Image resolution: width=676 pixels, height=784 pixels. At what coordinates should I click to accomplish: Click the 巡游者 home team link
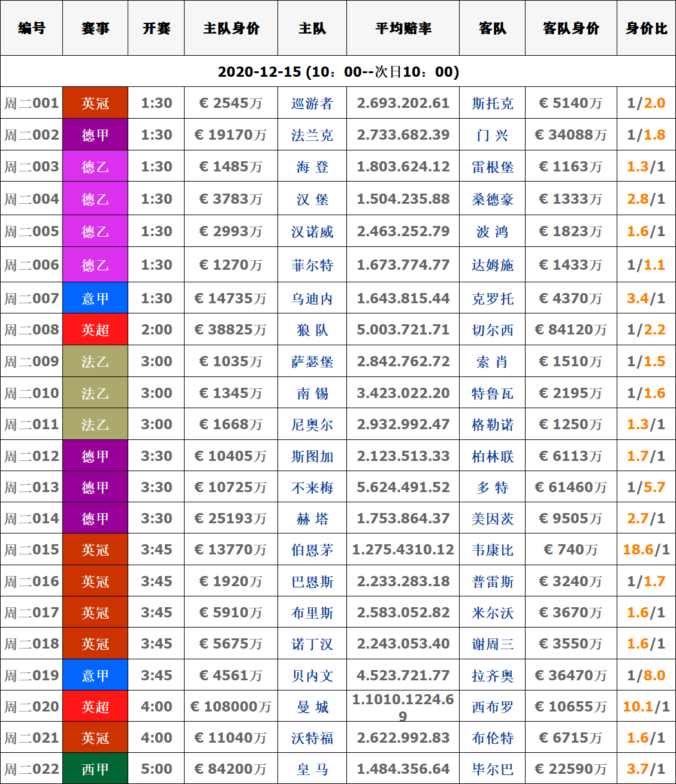coord(312,104)
